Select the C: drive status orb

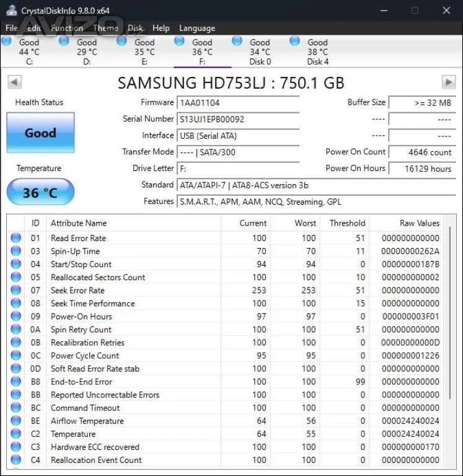[7, 41]
